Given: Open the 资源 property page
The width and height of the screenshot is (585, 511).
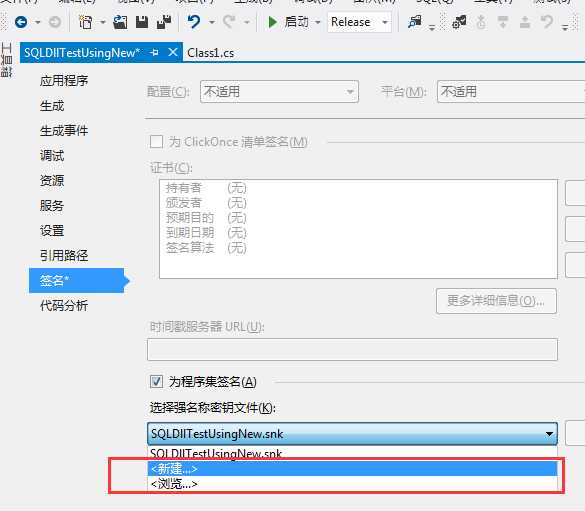Looking at the screenshot, I should pos(52,181).
